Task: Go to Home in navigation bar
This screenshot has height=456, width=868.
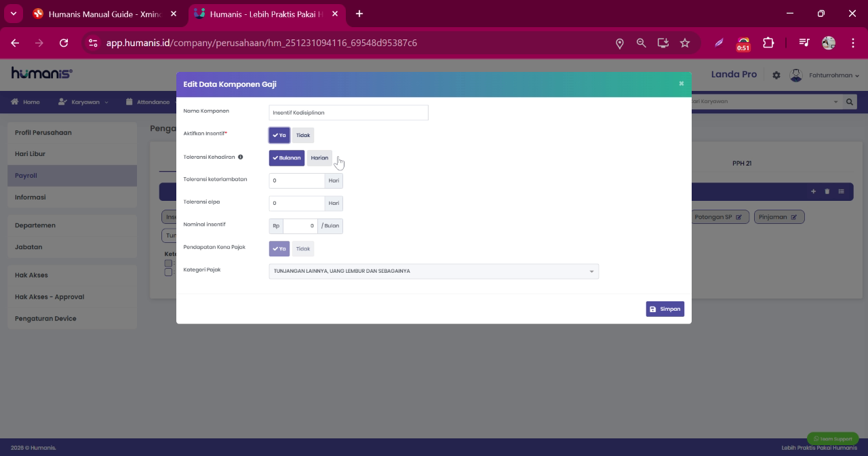Action: [25, 102]
